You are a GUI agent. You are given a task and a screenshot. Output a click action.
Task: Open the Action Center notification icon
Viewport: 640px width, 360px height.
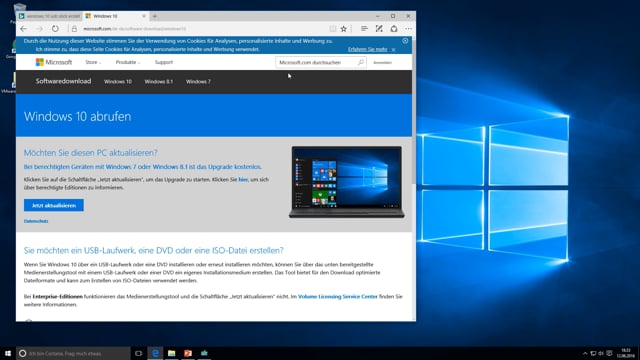tap(609, 353)
